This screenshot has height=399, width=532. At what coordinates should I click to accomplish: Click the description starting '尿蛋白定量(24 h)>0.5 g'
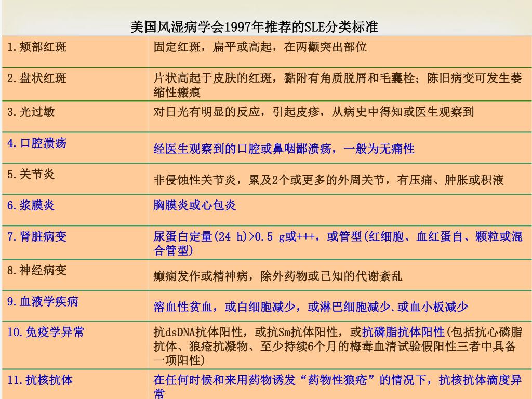(337, 243)
